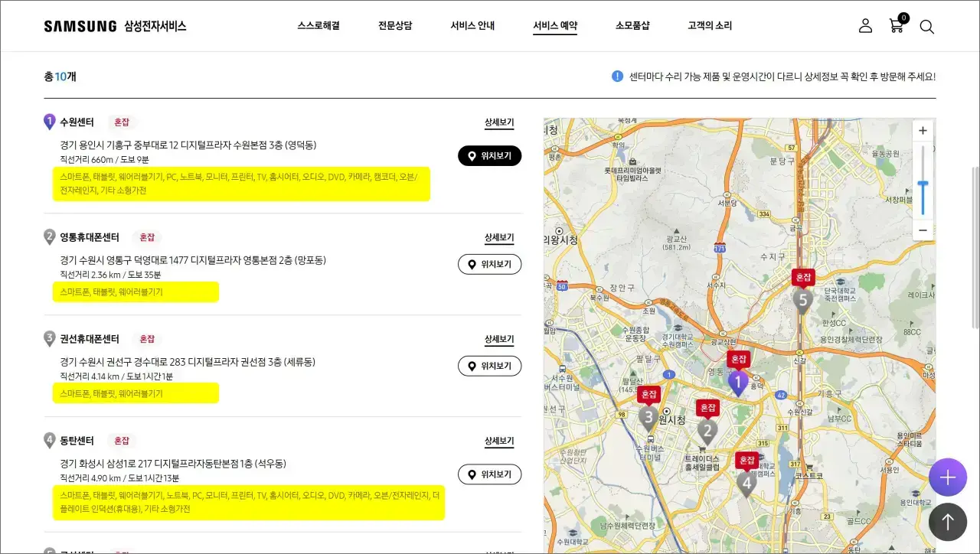The width and height of the screenshot is (980, 554).
Task: Click highlighted product list under 동탄센터
Action: tap(248, 502)
